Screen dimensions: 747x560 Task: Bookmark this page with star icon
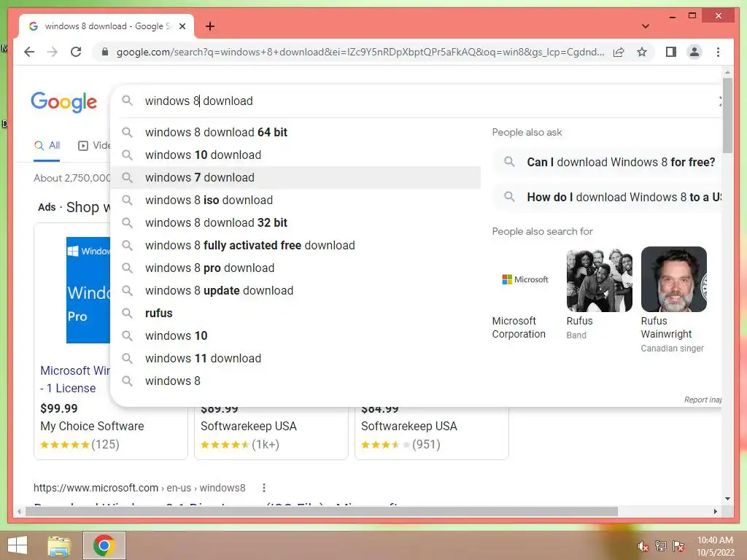coord(642,52)
